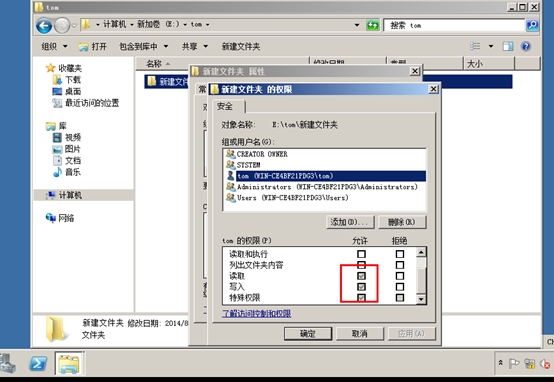Sort by the Name column header
554x382 pixels.
222,63
